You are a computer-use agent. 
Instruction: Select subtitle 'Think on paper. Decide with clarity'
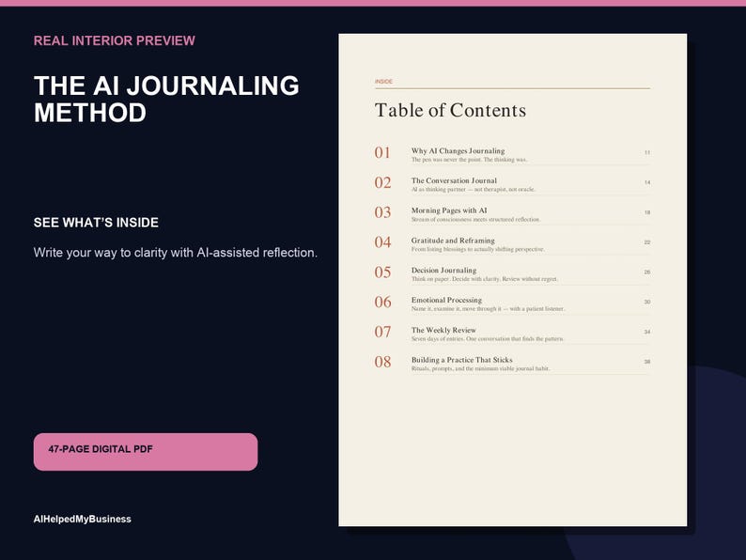click(484, 279)
